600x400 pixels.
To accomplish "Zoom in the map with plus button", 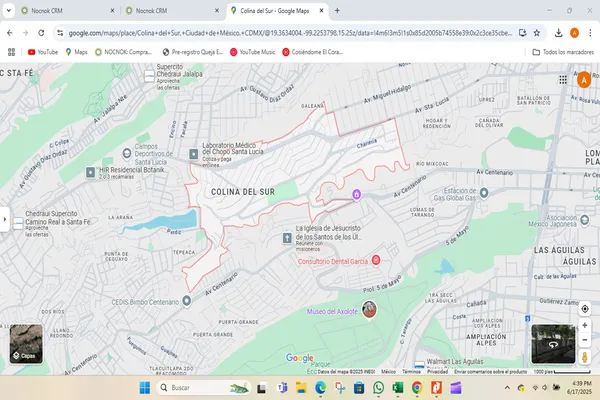I will tap(585, 325).
